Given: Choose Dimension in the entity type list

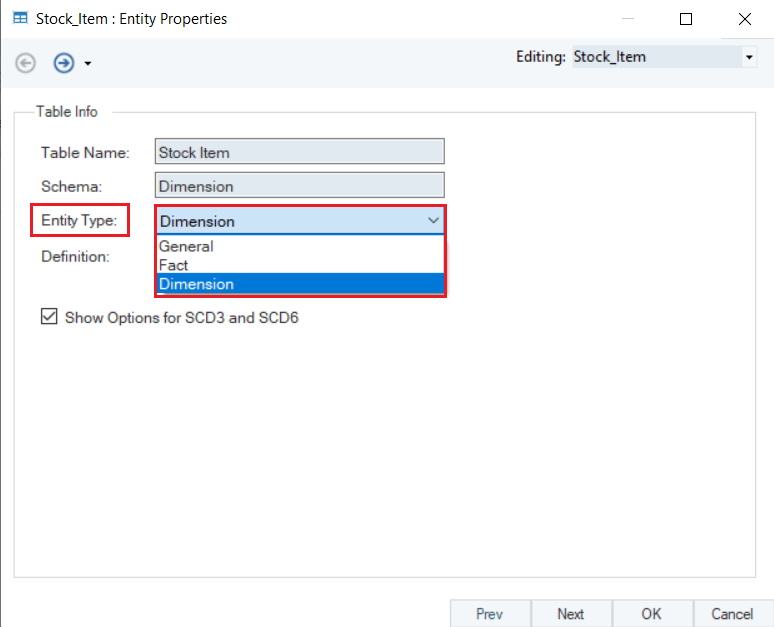Looking at the screenshot, I should tap(197, 284).
